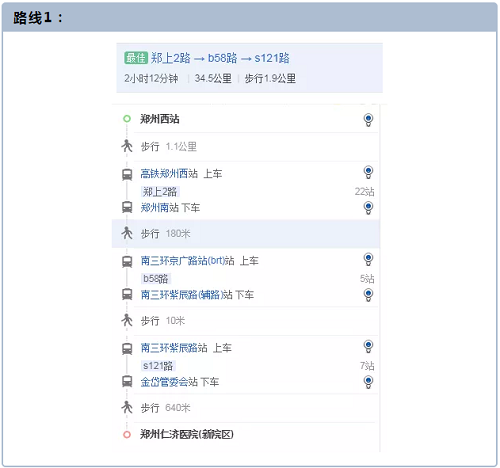Image resolution: width=500 pixels, height=468 pixels.
Task: Select the b58路 route tag
Action: point(156,279)
